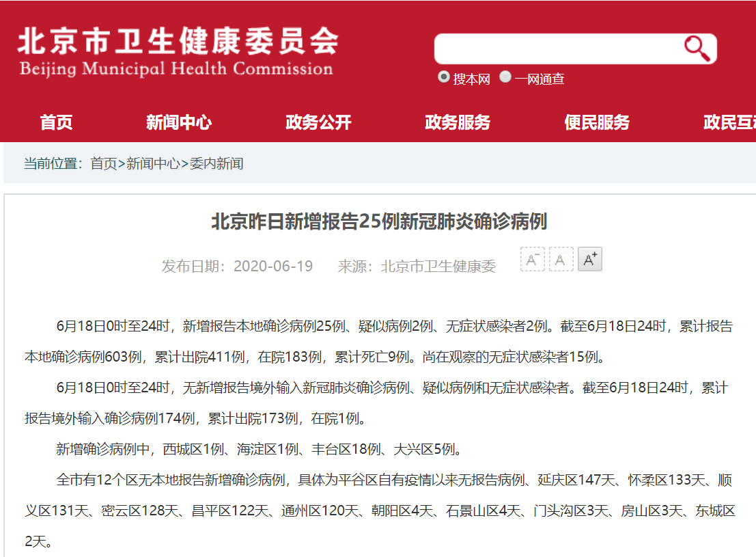Increase font size with A+ icon
Image resolution: width=756 pixels, height=557 pixels.
tap(590, 260)
